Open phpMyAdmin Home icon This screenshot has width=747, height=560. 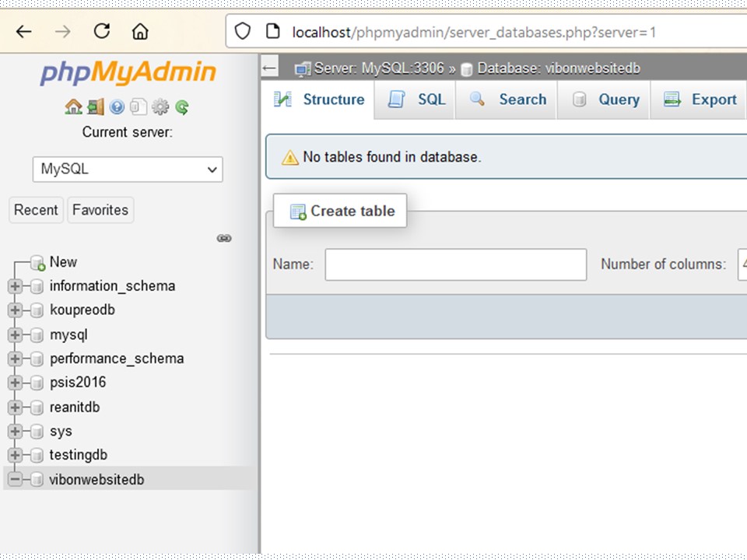click(x=73, y=107)
